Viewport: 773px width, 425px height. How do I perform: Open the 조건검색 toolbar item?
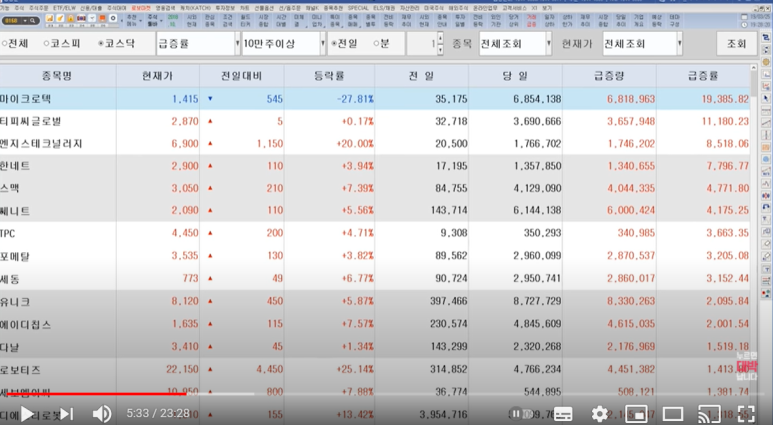tap(227, 21)
